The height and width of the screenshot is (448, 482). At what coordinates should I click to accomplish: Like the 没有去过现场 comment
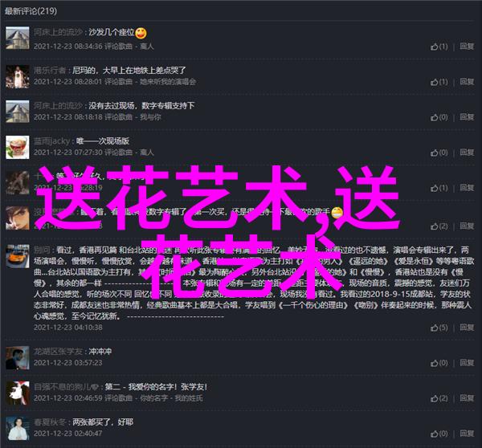click(439, 117)
